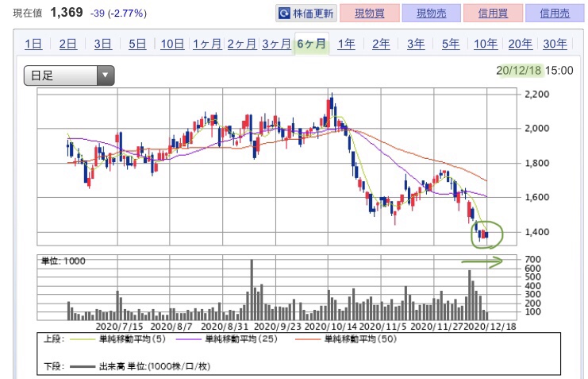Click the 2020/10/14 date axis label
Screen dimensions: 588x379
[x=330, y=327]
